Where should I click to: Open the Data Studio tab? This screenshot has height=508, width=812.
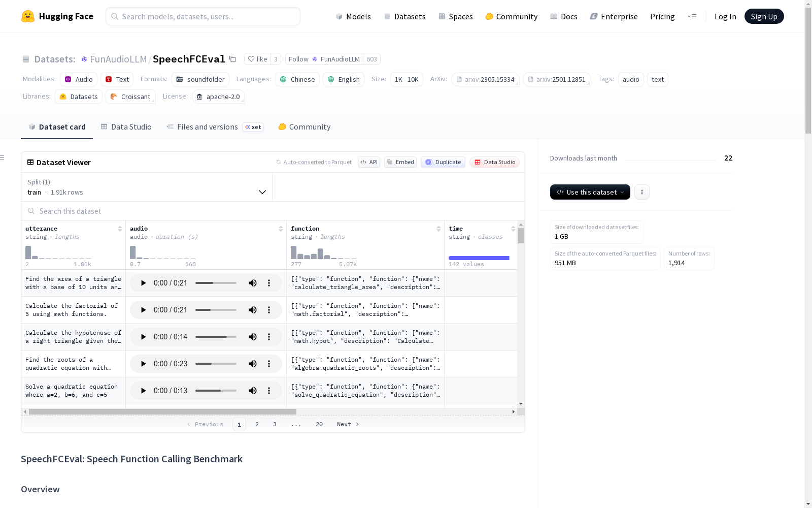(126, 127)
